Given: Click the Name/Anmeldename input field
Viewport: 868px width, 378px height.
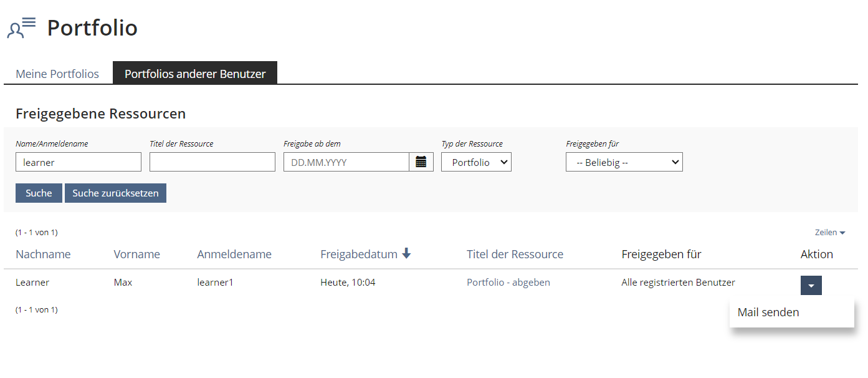Looking at the screenshot, I should pos(79,162).
